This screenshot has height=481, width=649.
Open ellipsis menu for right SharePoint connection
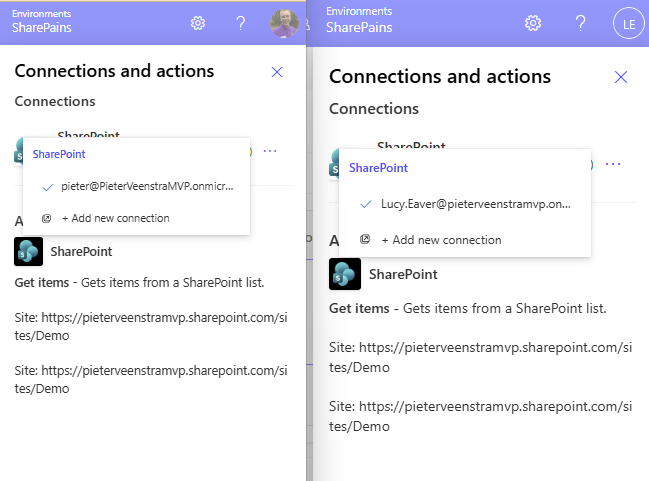613,164
